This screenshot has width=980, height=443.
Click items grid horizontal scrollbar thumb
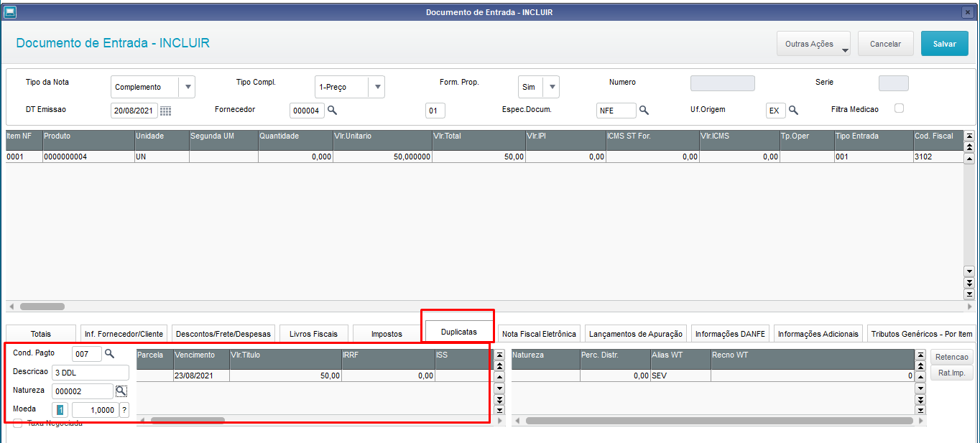42,307
